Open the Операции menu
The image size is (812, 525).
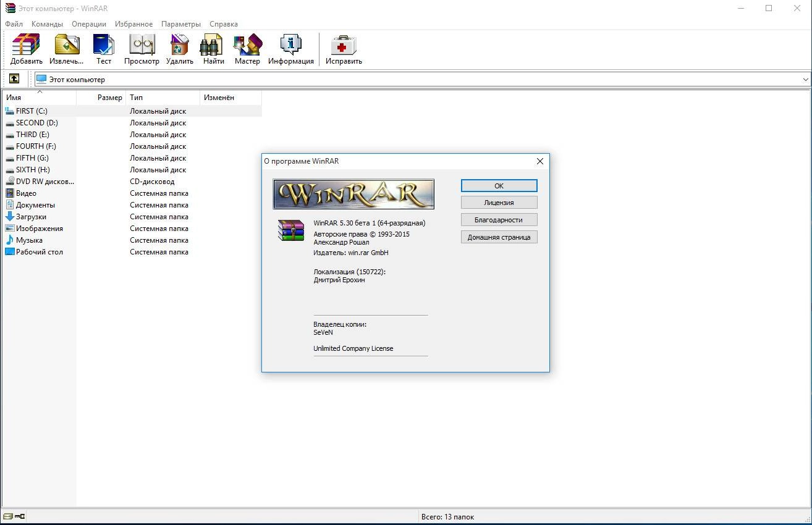coord(89,24)
